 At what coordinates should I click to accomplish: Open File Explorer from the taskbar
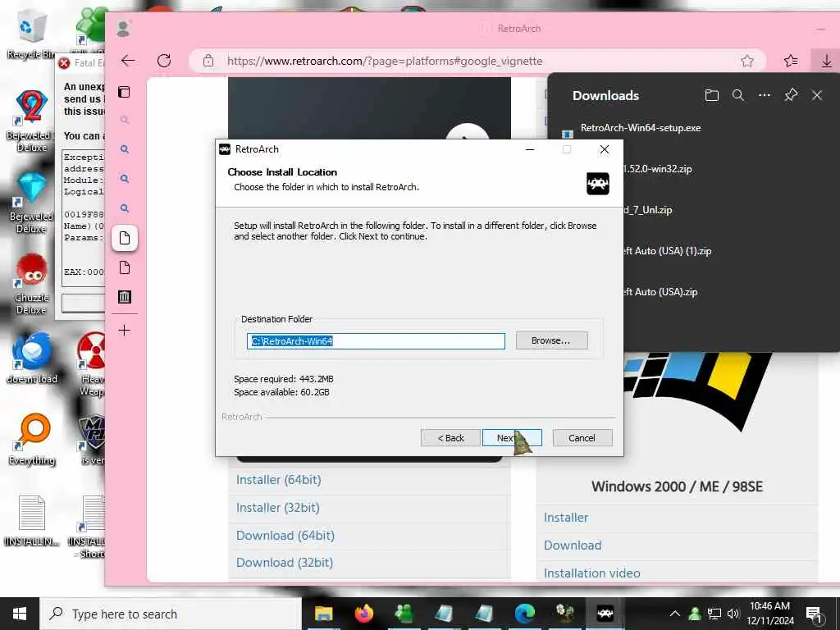point(323,614)
